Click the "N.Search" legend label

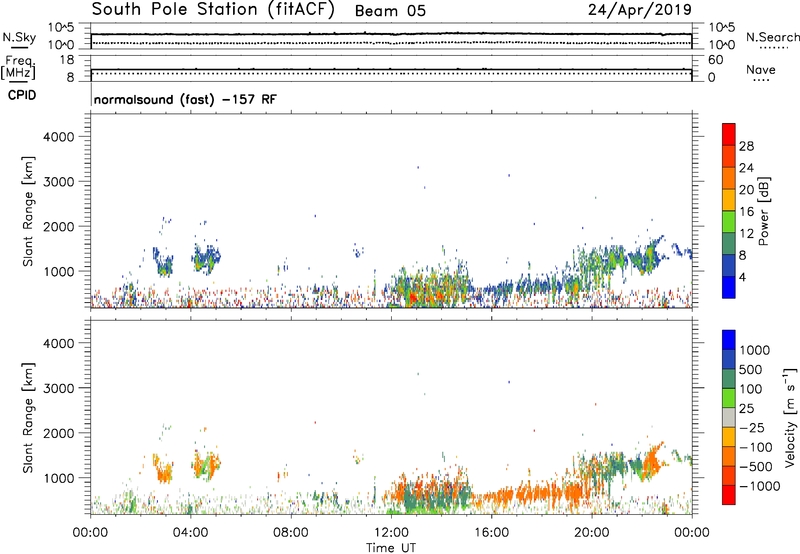pyautogui.click(x=773, y=37)
